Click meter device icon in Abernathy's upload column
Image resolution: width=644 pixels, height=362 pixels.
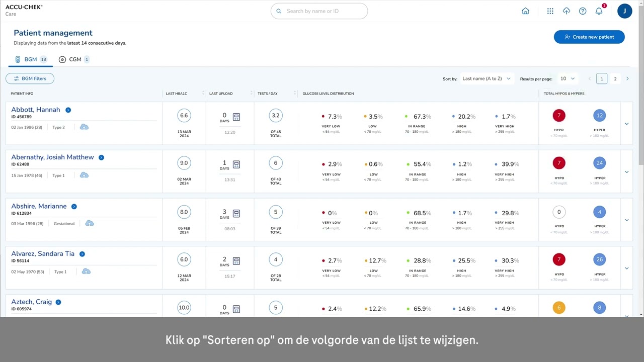(x=236, y=164)
